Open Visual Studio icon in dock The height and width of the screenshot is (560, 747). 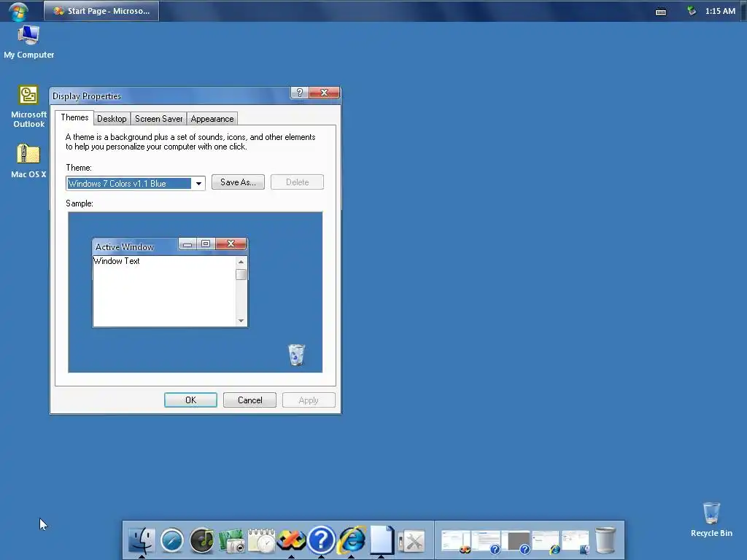(291, 540)
